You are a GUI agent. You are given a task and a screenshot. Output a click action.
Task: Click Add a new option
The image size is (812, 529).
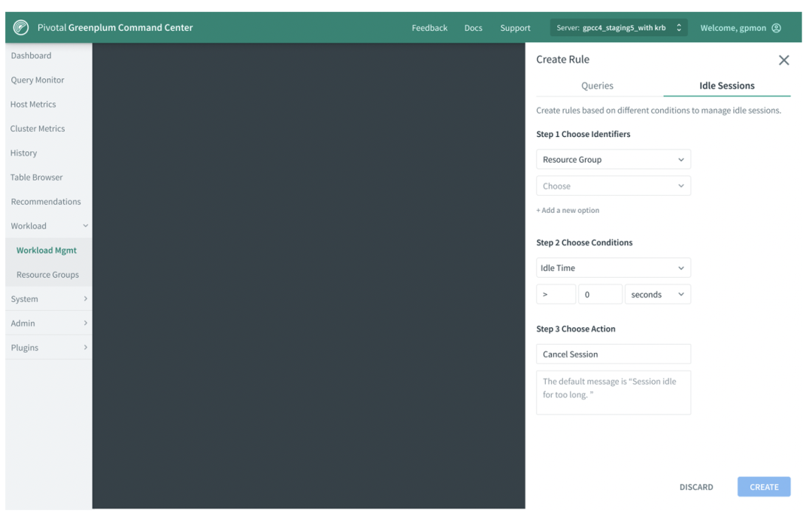pos(568,211)
